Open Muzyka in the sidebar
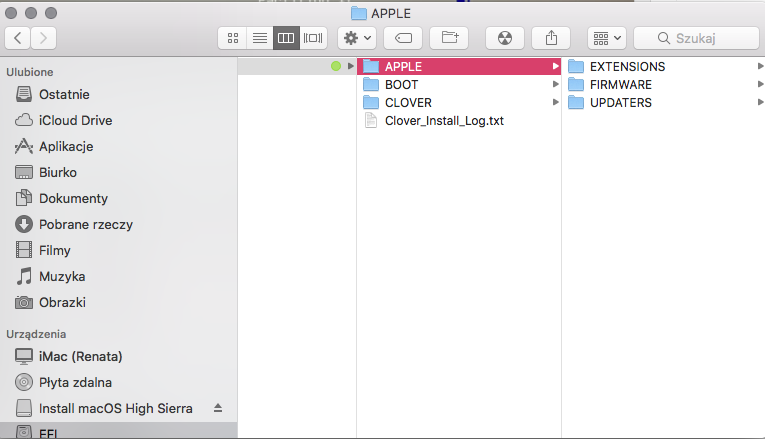Image resolution: width=765 pixels, height=439 pixels. pos(119,276)
